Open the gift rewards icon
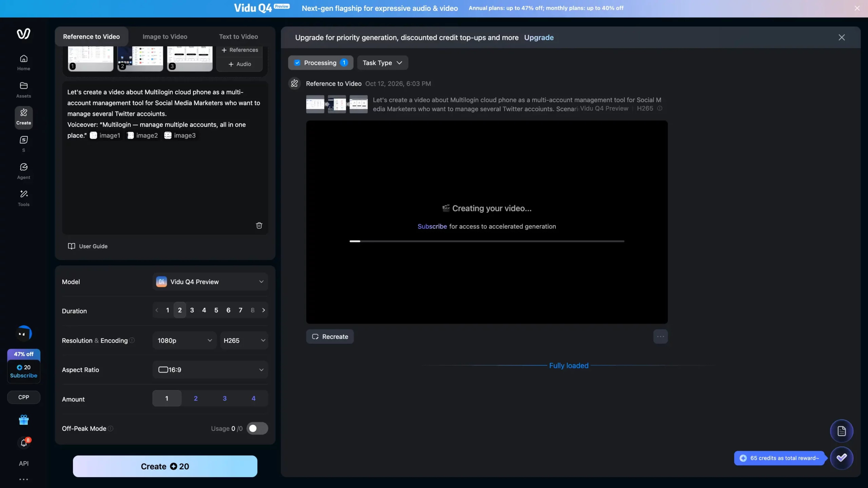Image resolution: width=868 pixels, height=488 pixels. click(x=23, y=420)
